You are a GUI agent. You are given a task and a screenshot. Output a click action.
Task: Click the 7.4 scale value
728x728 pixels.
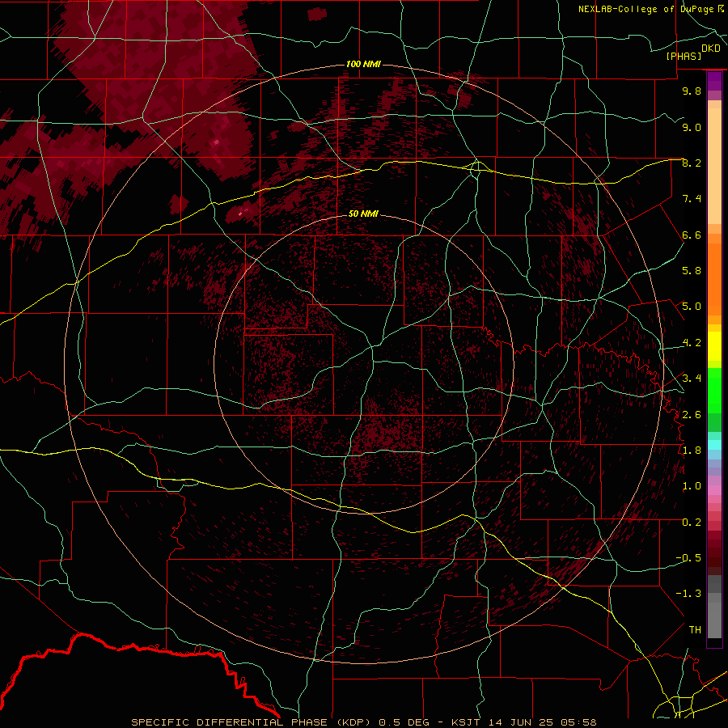click(692, 199)
